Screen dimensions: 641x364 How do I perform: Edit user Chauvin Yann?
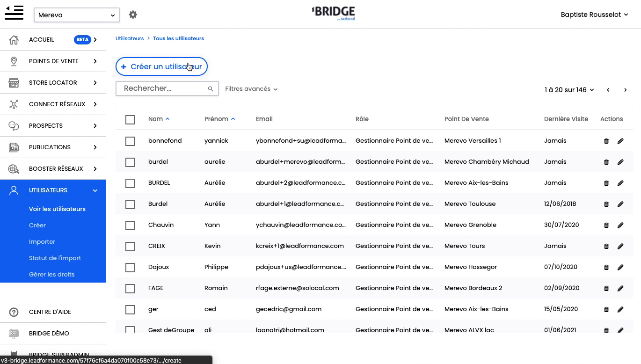pos(620,225)
